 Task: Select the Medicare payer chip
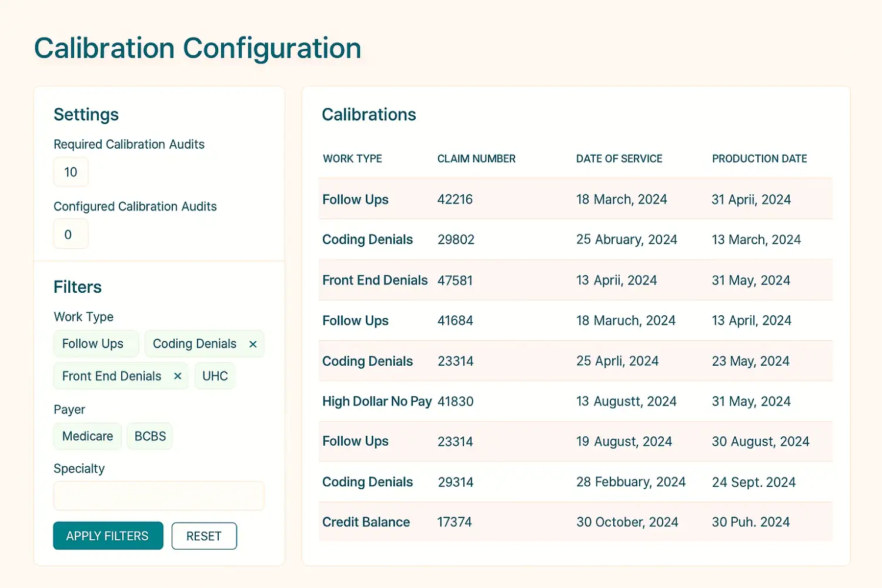tap(88, 436)
